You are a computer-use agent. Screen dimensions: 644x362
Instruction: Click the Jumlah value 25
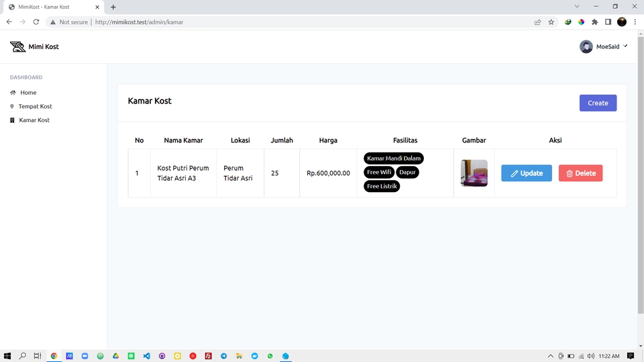coord(275,173)
